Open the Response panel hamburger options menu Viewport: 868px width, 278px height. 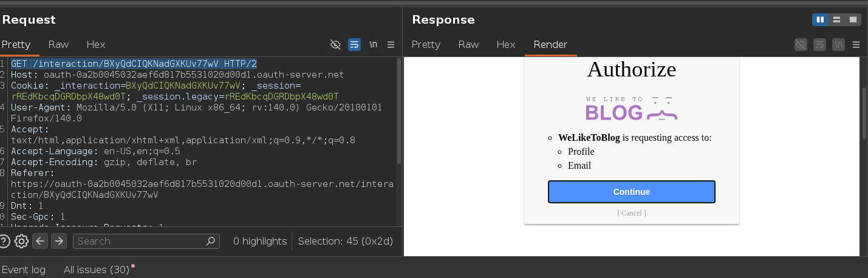856,44
